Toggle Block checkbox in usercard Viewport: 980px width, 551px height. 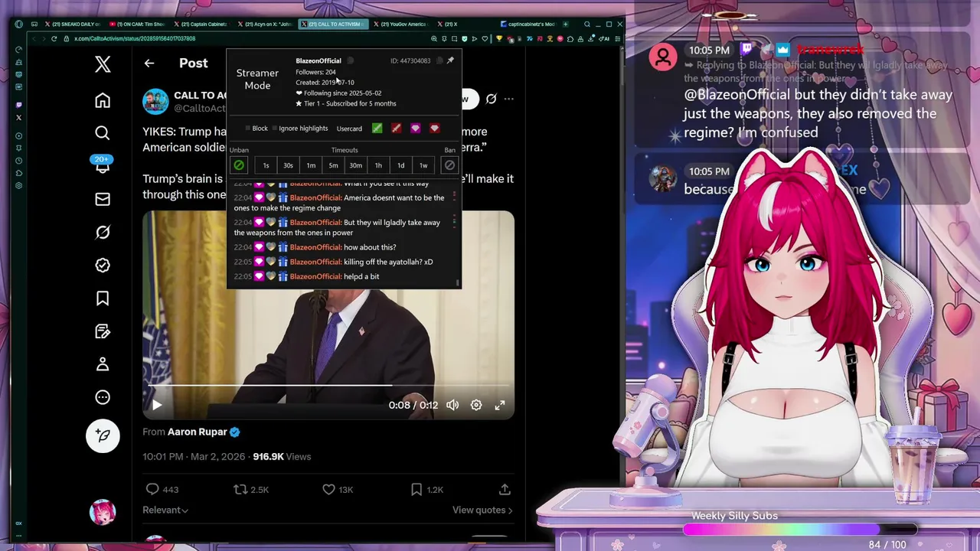[248, 129]
